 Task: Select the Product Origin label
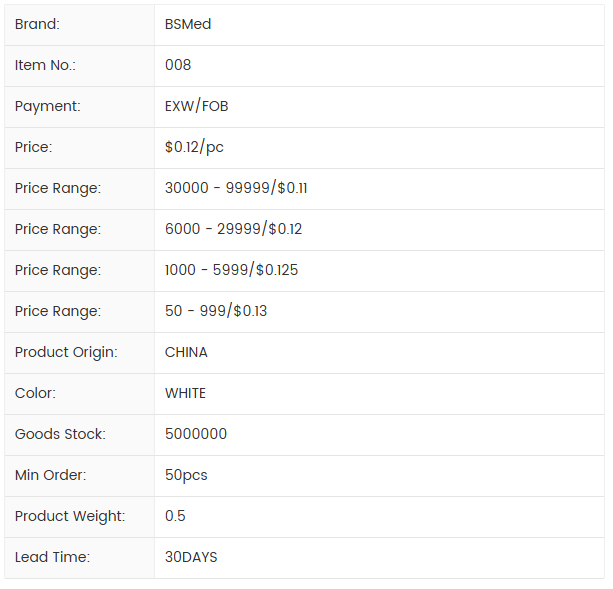tap(66, 352)
